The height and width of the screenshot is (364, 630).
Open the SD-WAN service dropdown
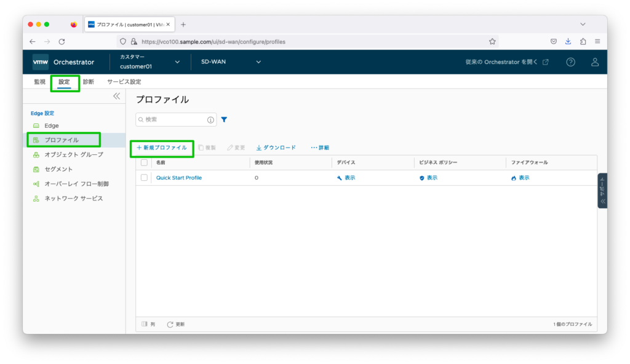coord(231,62)
